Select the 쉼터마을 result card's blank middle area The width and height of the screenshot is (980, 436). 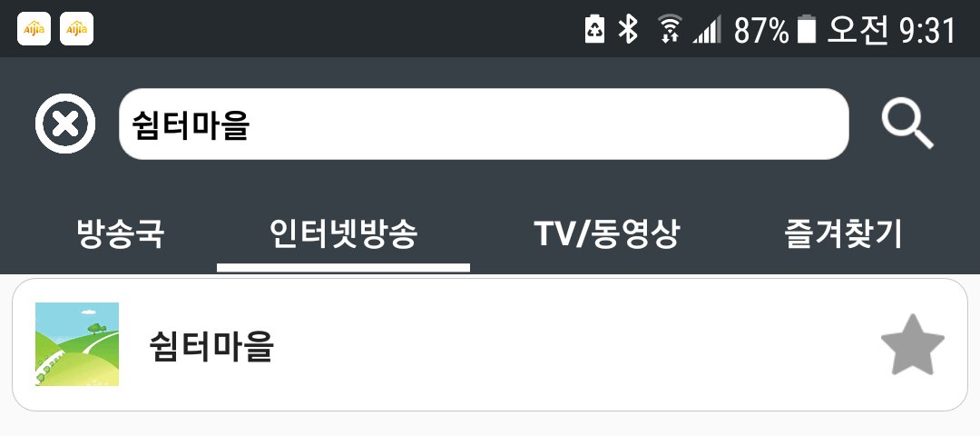pyautogui.click(x=563, y=344)
